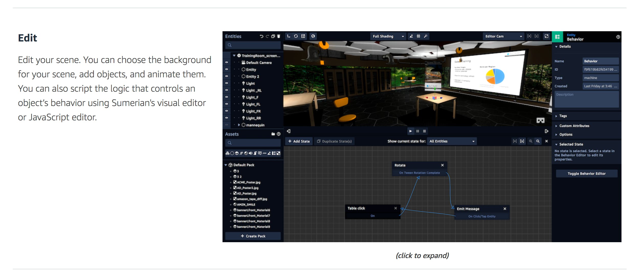Open the Full Shading dropdown
This screenshot has height=277, width=644.
[x=388, y=36]
